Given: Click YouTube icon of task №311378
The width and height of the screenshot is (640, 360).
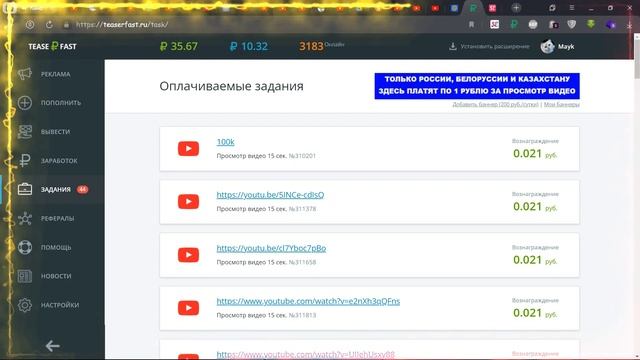Looking at the screenshot, I should coord(188,202).
